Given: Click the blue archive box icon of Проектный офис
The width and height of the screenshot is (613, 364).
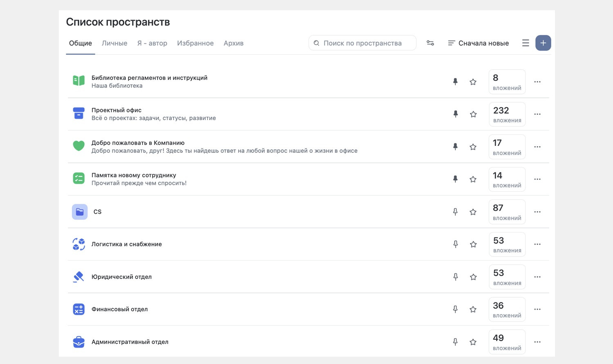Looking at the screenshot, I should point(79,114).
